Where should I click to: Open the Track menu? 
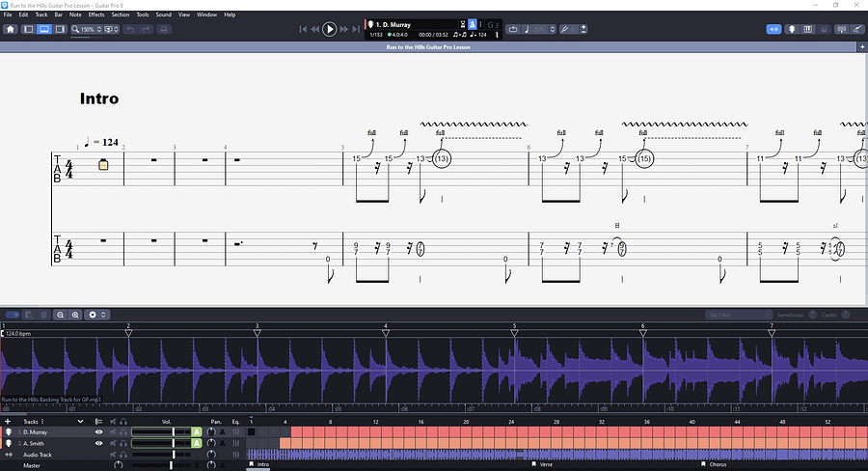pos(41,15)
